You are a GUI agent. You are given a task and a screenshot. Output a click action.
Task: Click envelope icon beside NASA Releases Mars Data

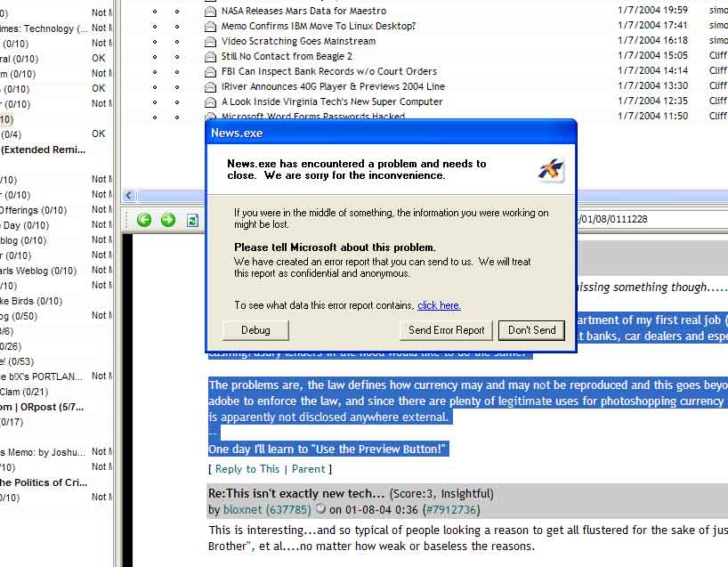[210, 12]
